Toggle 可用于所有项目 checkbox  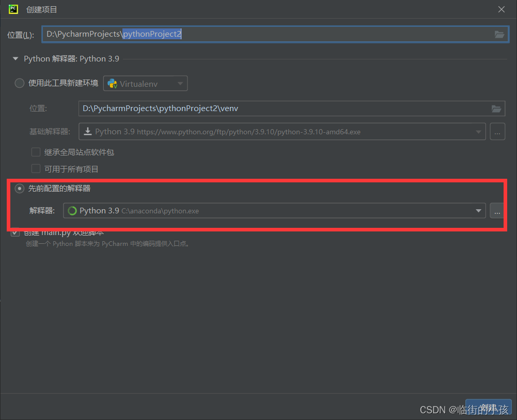pyautogui.click(x=36, y=169)
